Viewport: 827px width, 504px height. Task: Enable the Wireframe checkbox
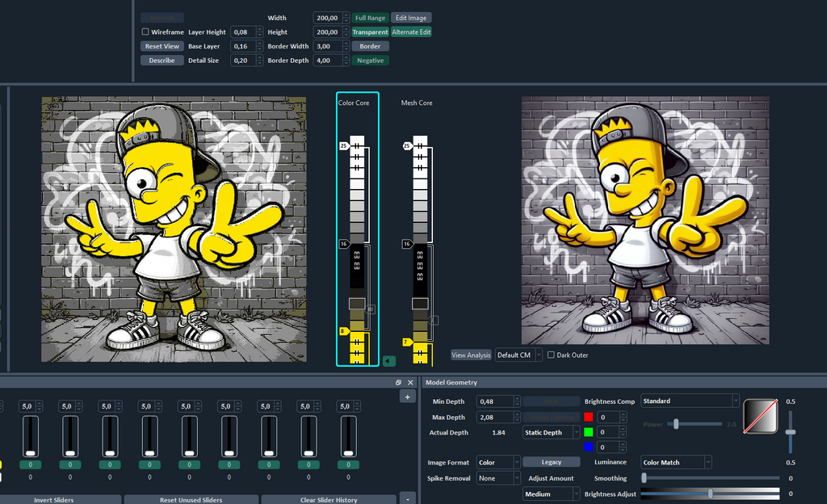(145, 31)
